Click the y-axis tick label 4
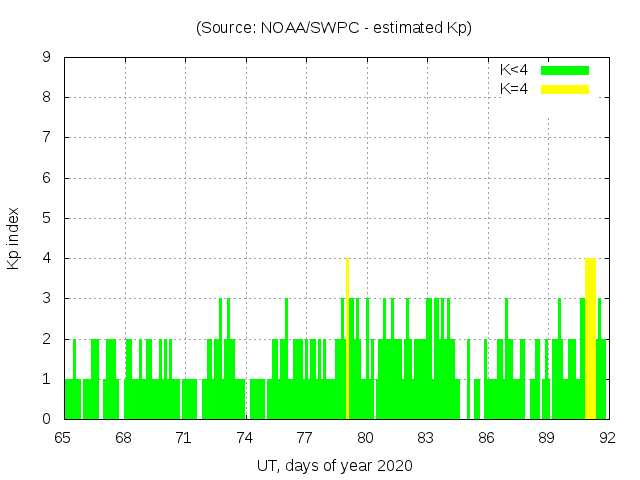Image resolution: width=640 pixels, height=480 pixels. point(46,259)
